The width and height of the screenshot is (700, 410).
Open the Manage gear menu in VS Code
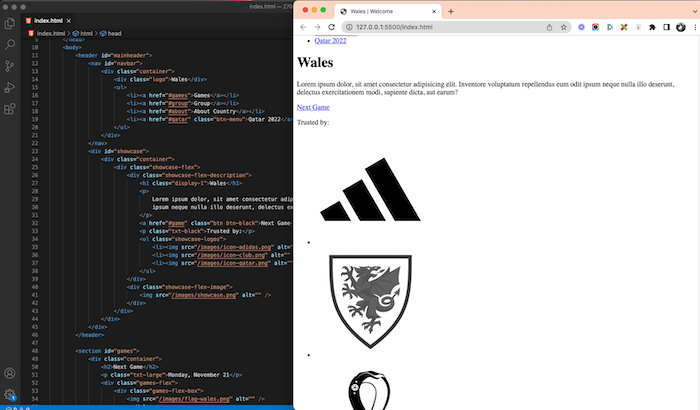tap(9, 394)
